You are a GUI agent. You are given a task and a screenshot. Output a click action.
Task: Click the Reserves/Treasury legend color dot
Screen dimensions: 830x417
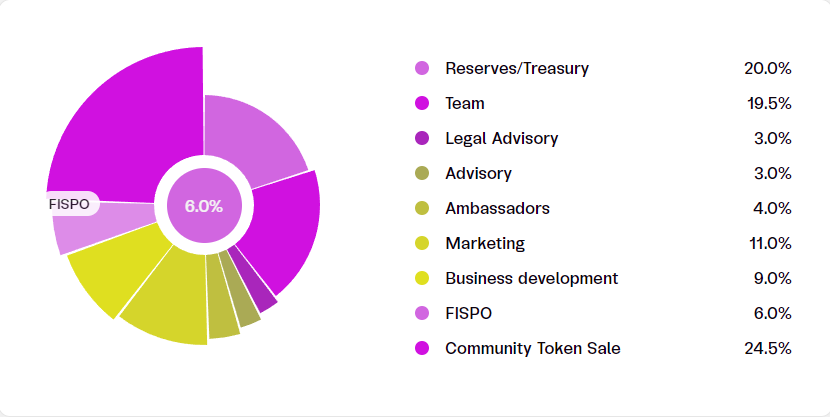click(x=422, y=69)
